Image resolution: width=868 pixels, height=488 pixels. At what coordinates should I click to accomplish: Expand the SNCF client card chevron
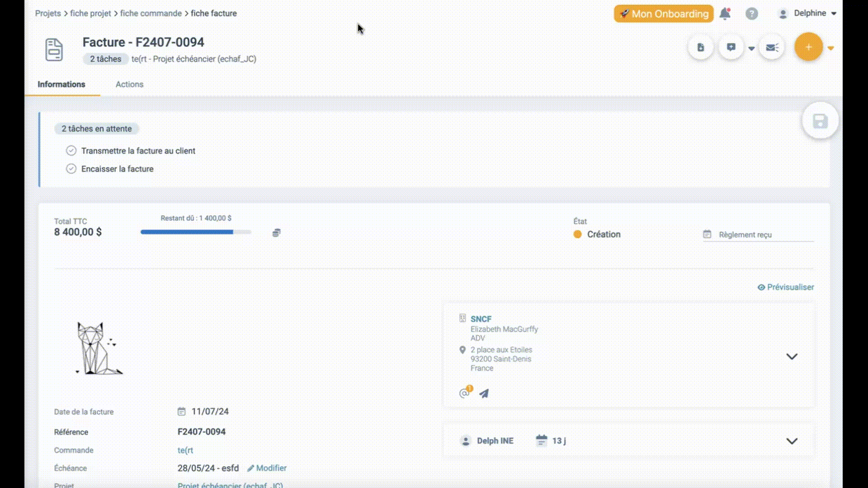tap(792, 357)
